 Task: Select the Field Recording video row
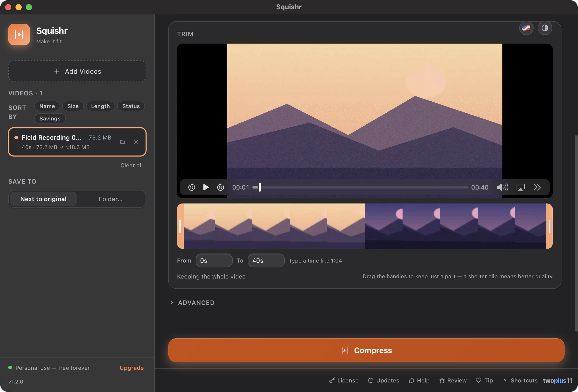(77, 142)
